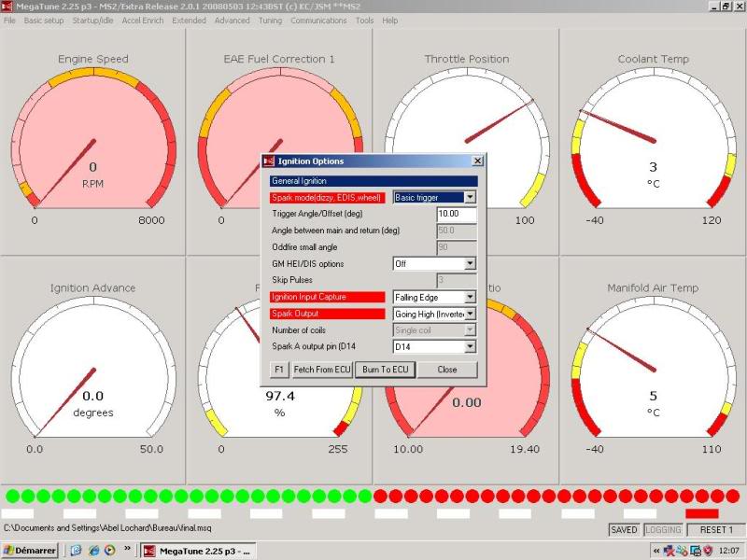The width and height of the screenshot is (747, 560).
Task: Click Burn To ECU button
Action: click(386, 370)
